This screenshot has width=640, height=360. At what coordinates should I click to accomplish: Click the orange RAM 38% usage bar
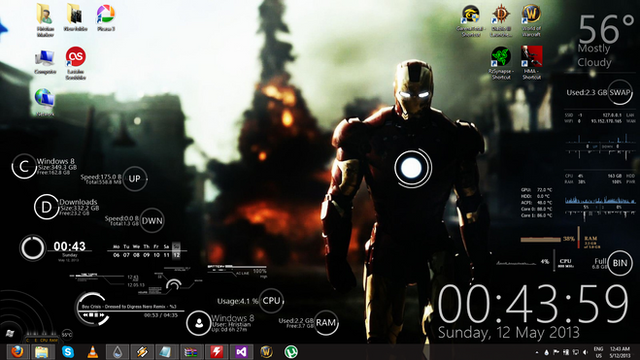(540, 240)
